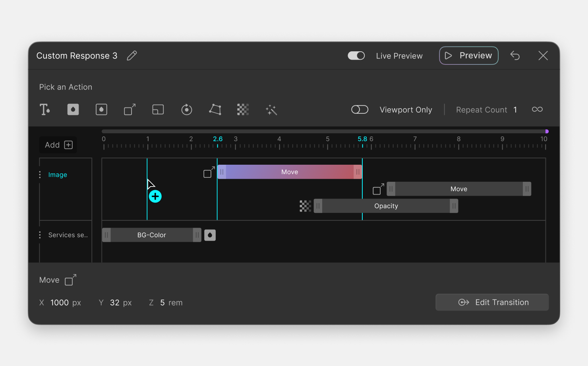Click the cyan plus add keyframe button
This screenshot has height=366, width=588.
[155, 197]
